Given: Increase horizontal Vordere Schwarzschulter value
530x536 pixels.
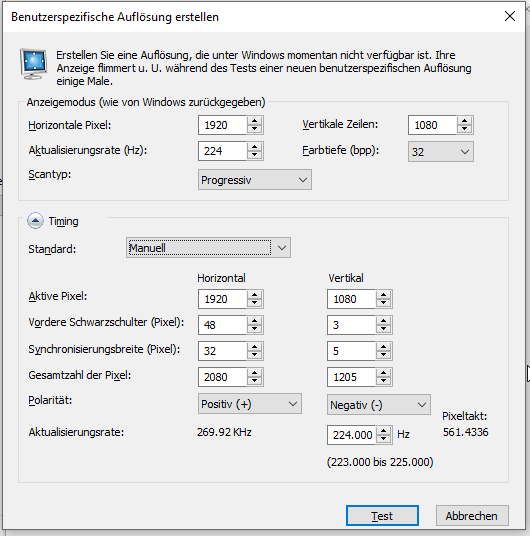Looking at the screenshot, I should point(254,320).
